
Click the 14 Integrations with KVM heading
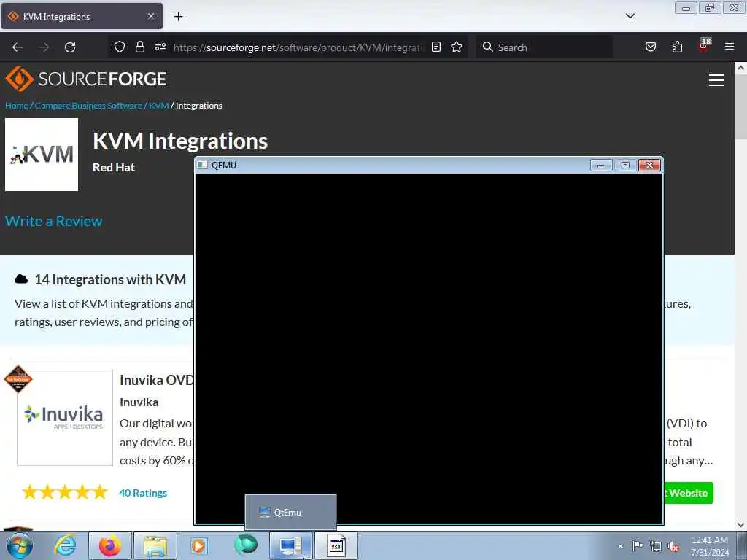(x=110, y=279)
